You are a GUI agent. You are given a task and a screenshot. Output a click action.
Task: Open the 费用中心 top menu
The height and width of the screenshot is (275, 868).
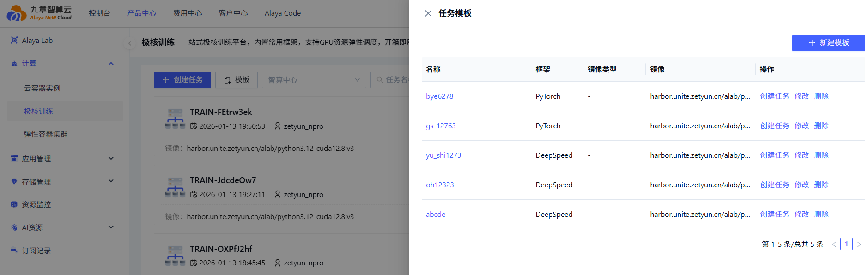pos(188,13)
